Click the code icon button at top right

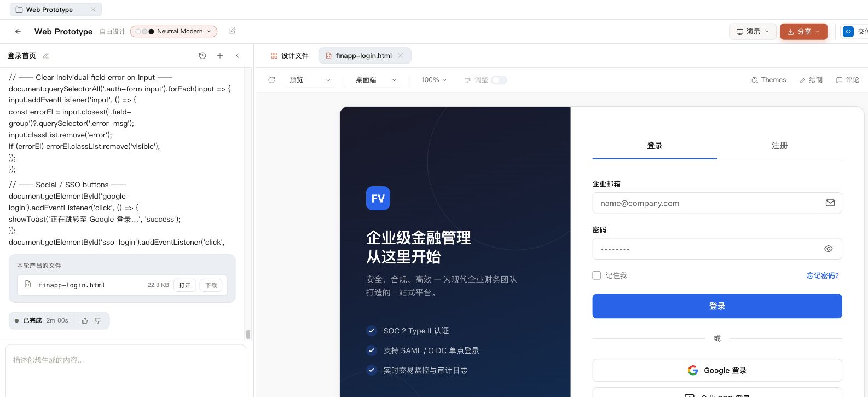[x=848, y=32]
